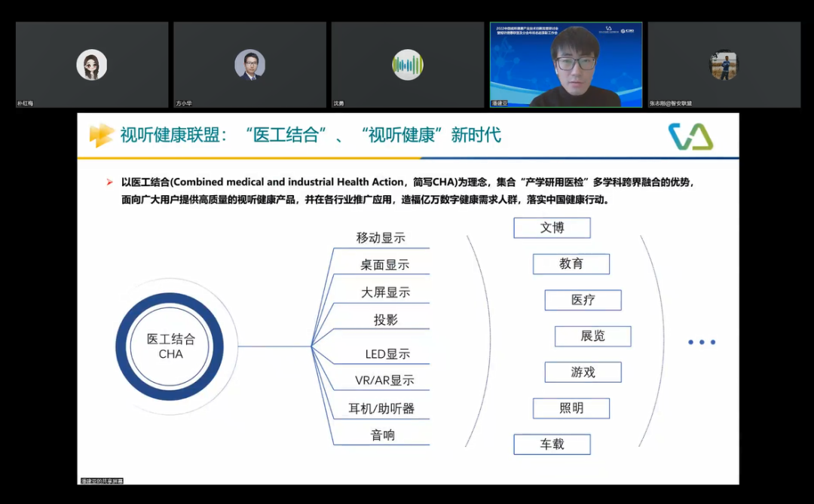Choose the 游戏 industry box
The image size is (814, 504).
tap(583, 372)
